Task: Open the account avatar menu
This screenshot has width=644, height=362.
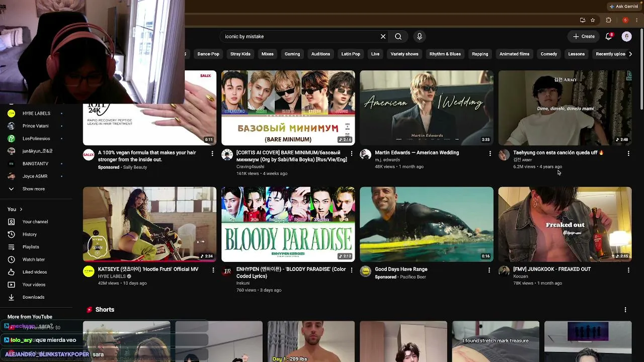Action: pyautogui.click(x=626, y=36)
